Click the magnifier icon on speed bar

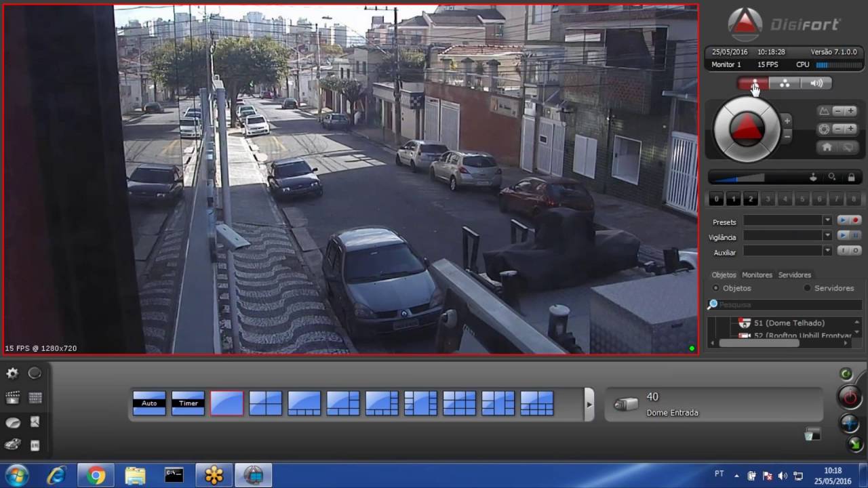(x=832, y=177)
